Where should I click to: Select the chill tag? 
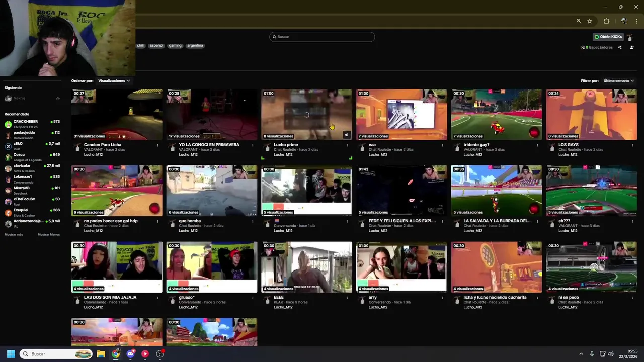coord(140,45)
